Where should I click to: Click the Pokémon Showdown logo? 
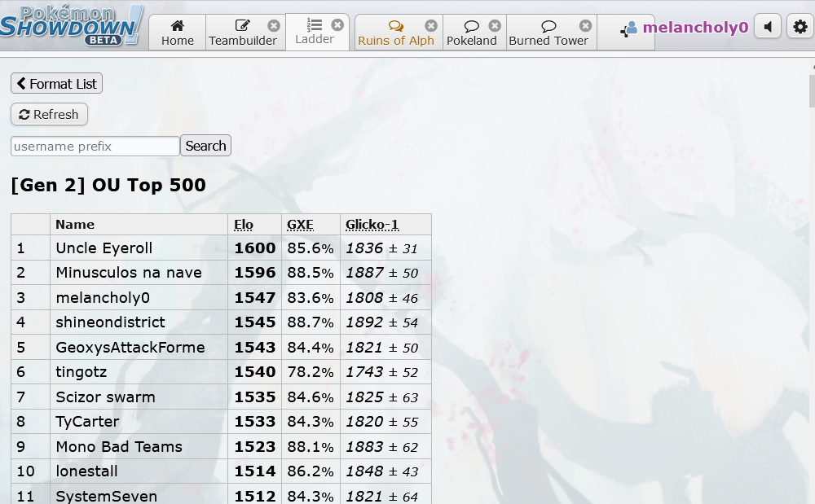click(x=72, y=25)
